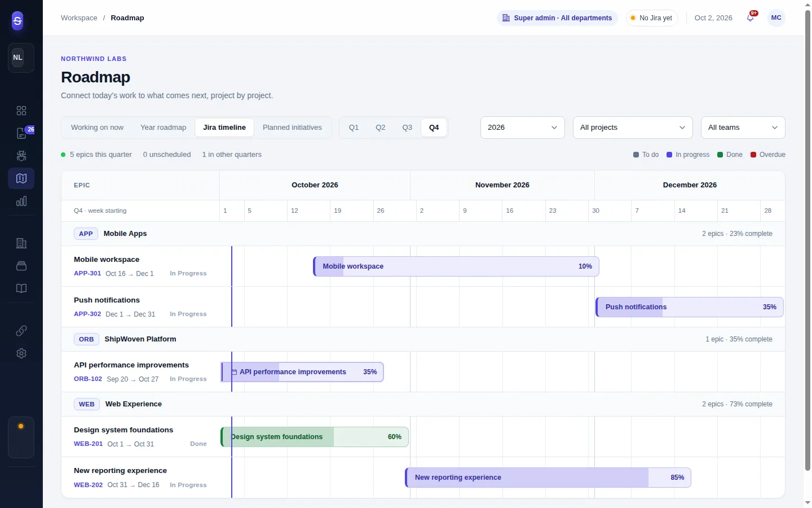Click the Done status on Design system foundations
The image size is (812, 508).
198,444
